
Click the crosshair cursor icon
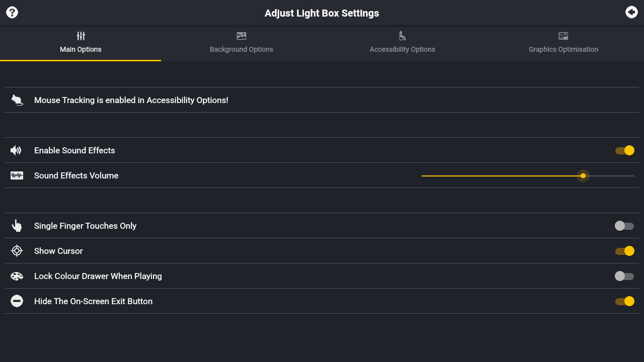coord(17,251)
